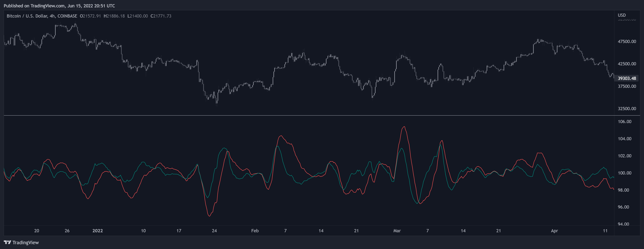
Task: Click the 'Bitcoin / U.S. Dollar, 4h, COINBASE' title
Action: 42,16
